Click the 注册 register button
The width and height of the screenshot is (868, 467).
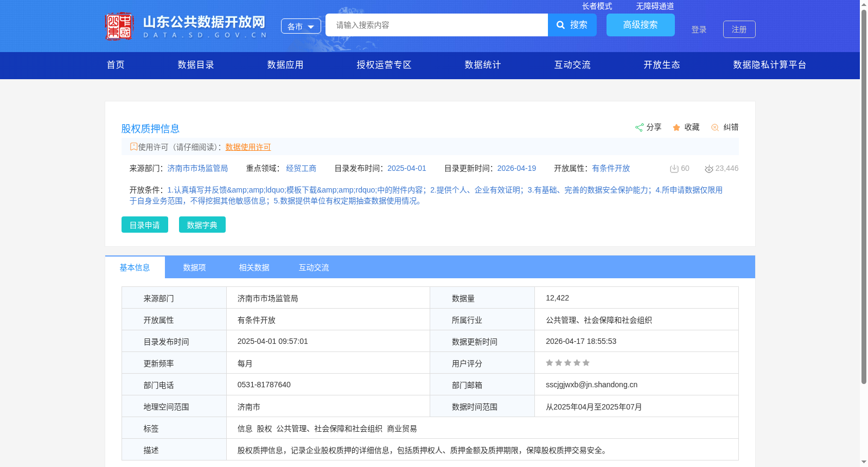coord(739,29)
